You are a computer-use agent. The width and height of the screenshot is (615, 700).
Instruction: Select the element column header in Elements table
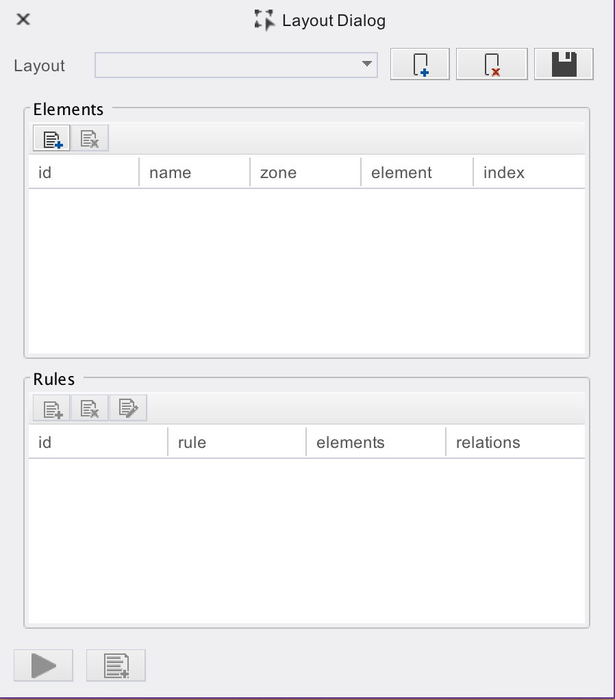click(x=416, y=173)
